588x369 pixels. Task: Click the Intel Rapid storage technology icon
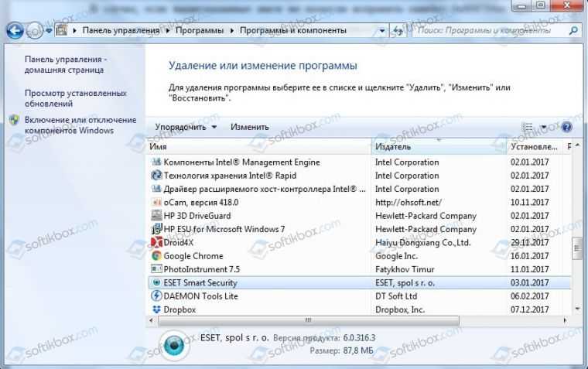click(156, 175)
